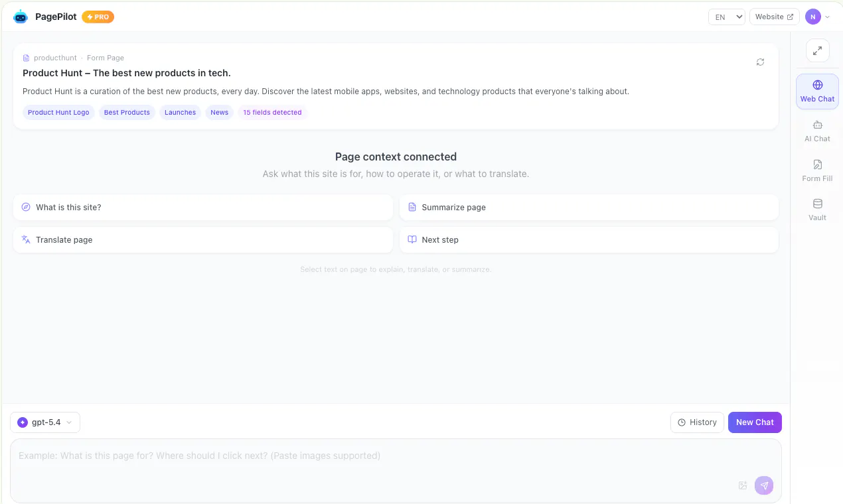Click the compass icon beside What is this site?
Screen dimensions: 843x504
(26, 207)
